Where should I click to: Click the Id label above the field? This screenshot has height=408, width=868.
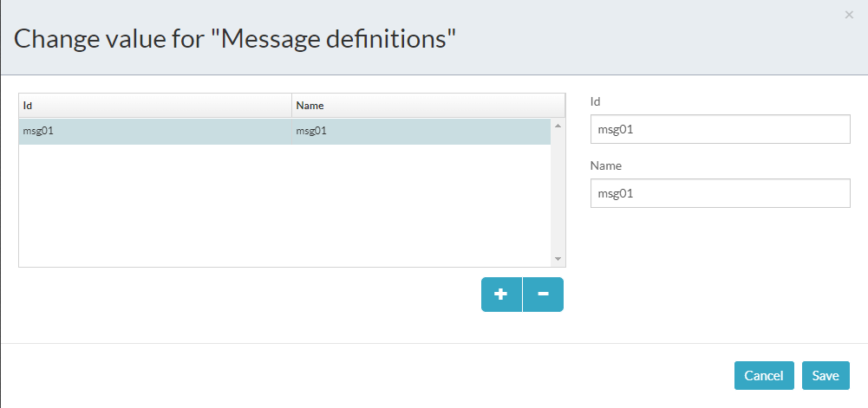596,101
